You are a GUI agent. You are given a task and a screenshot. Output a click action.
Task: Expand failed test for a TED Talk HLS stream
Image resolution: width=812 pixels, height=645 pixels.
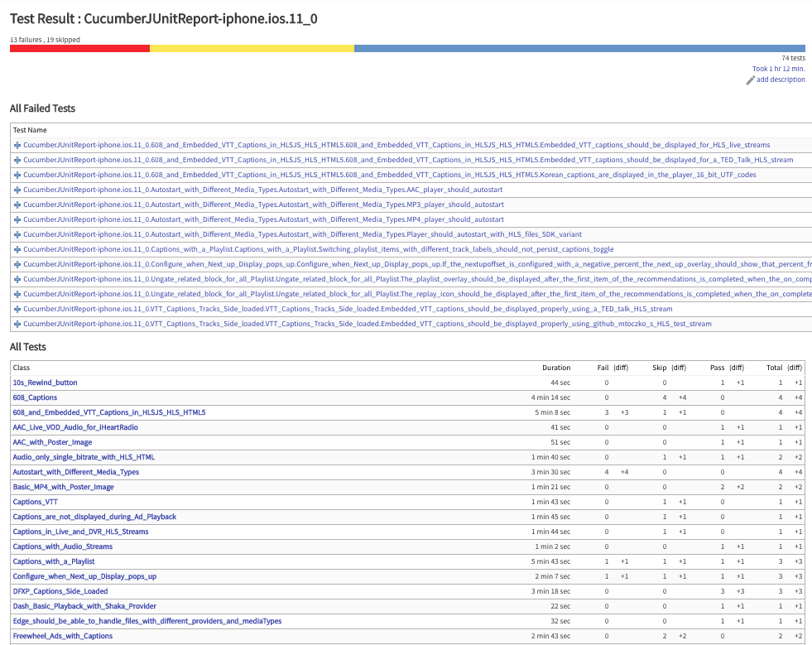pos(17,161)
